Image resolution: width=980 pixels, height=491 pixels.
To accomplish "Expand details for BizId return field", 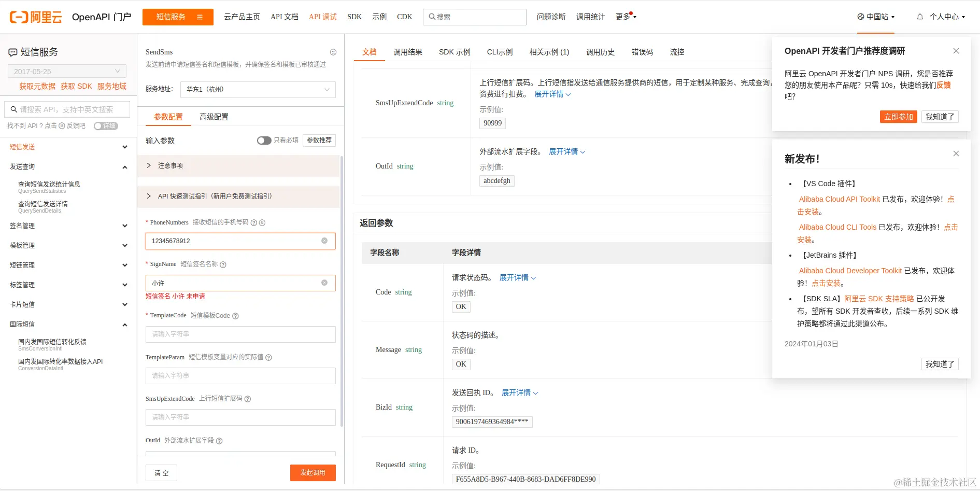I will coord(520,392).
